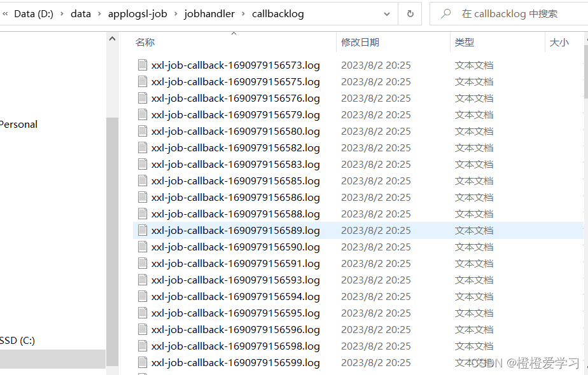Select xxl-job-callback-1690979156596.log in the list
The height and width of the screenshot is (375, 588).
click(x=235, y=329)
